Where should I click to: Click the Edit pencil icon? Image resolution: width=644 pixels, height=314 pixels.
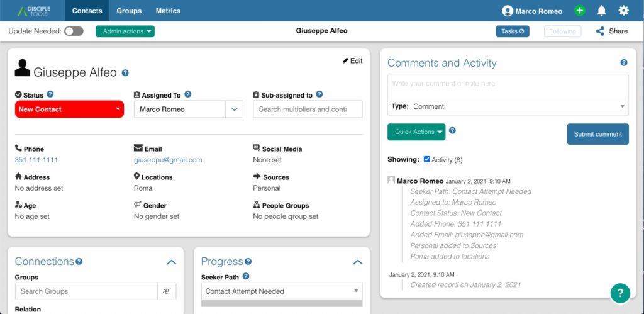click(345, 61)
